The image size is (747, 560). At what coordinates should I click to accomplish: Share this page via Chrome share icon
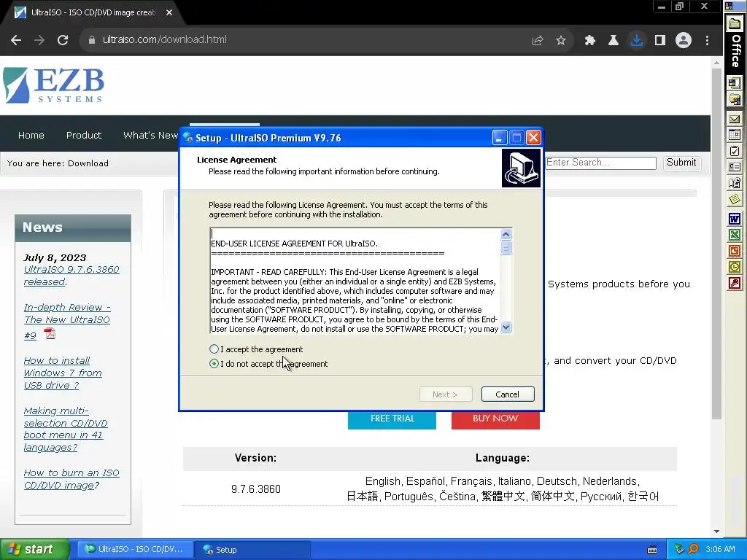point(538,41)
